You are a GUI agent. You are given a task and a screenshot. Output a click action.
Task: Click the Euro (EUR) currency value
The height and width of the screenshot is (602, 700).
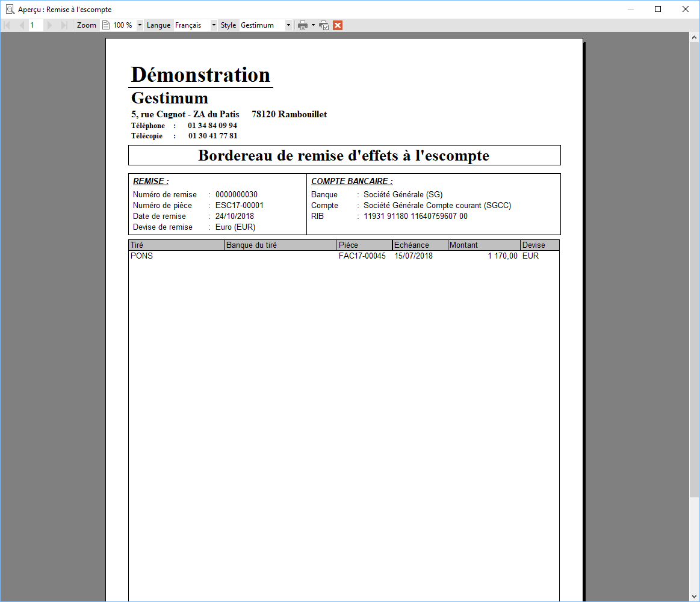(235, 227)
